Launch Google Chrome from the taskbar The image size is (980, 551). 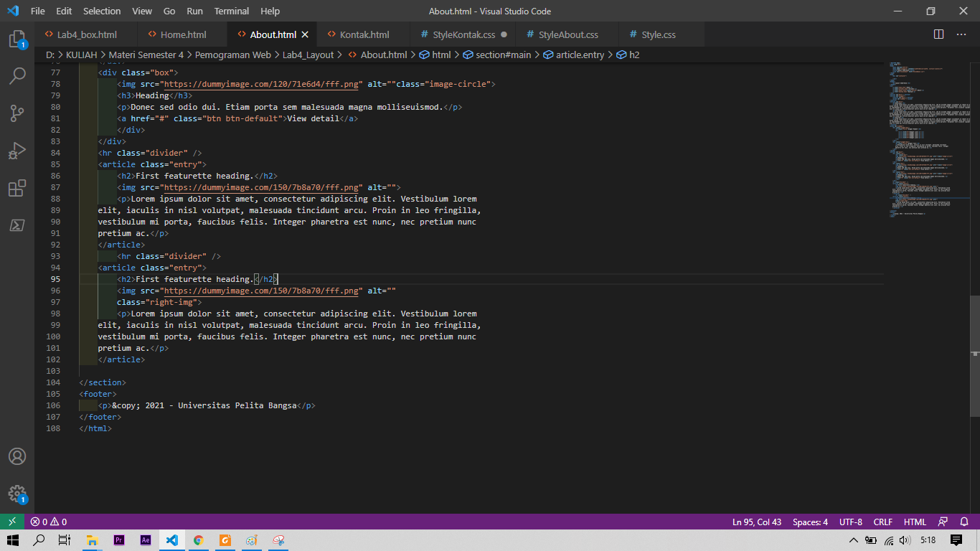pyautogui.click(x=199, y=540)
